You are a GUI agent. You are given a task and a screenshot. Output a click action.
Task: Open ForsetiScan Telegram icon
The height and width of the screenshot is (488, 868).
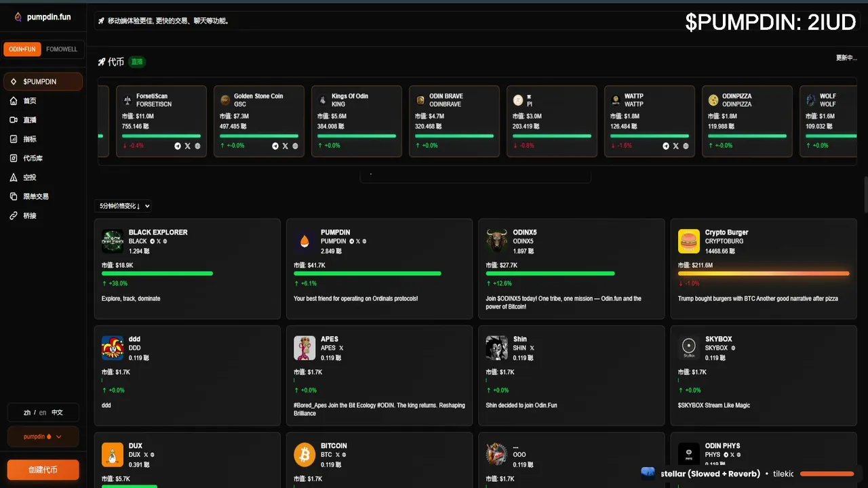[x=178, y=146]
